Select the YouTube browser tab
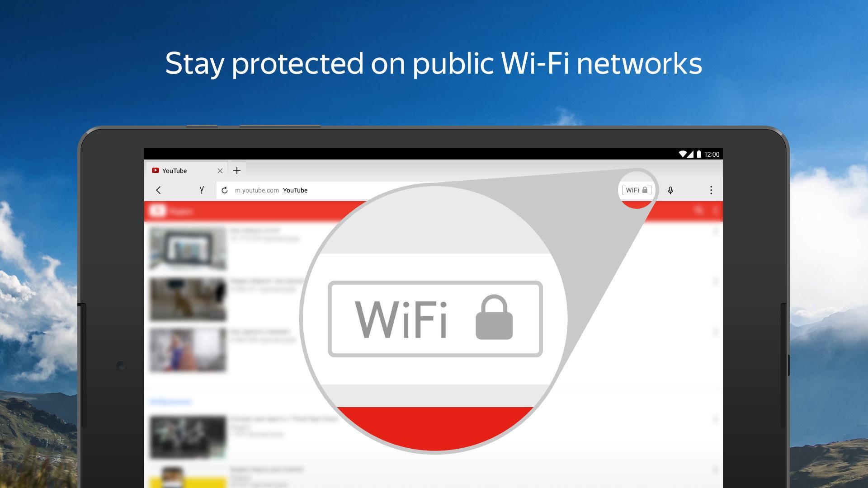Viewport: 868px width, 488px height. click(x=183, y=171)
